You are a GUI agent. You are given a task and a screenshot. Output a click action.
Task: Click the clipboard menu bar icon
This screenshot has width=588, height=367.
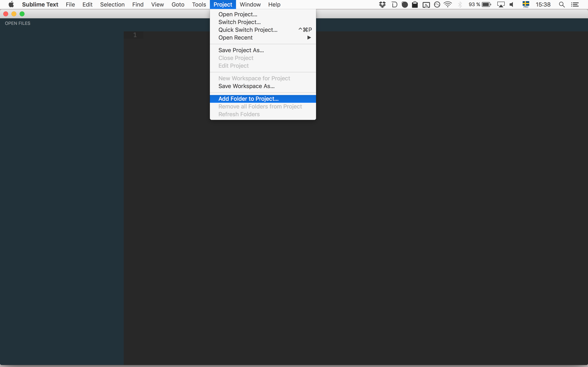coord(415,5)
